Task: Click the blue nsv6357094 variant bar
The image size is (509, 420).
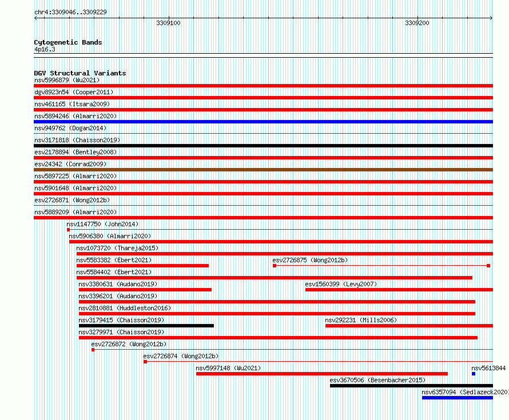Action: [x=458, y=398]
